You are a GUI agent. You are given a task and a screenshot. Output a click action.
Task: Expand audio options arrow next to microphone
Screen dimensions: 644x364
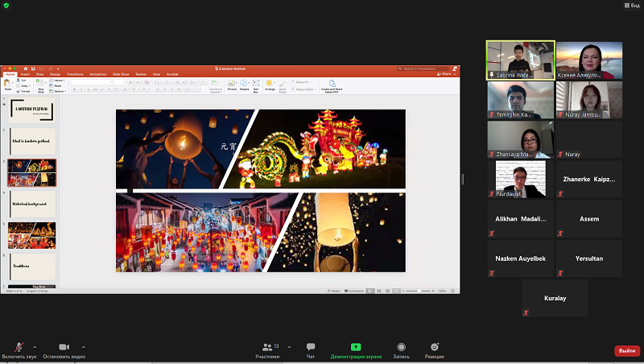point(35,347)
